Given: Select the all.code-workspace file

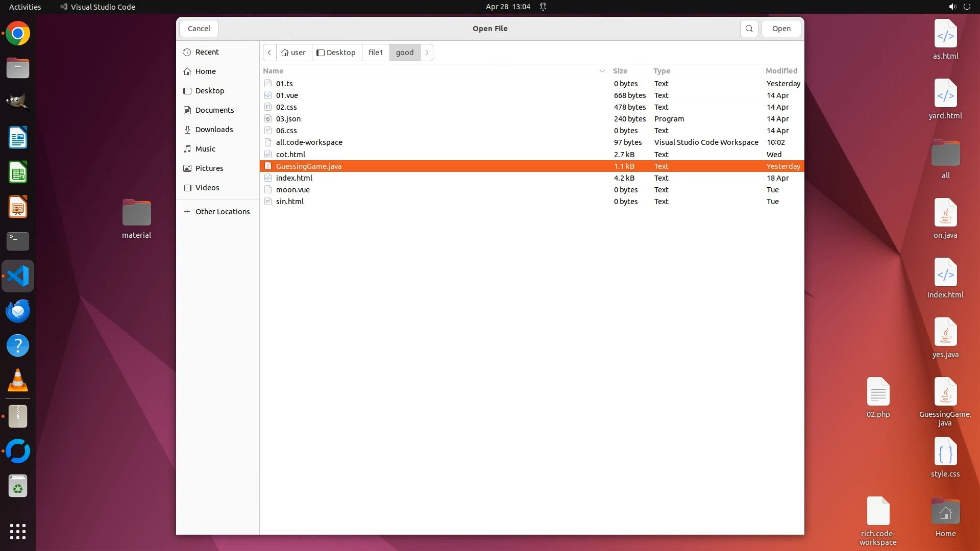Looking at the screenshot, I should 309,142.
